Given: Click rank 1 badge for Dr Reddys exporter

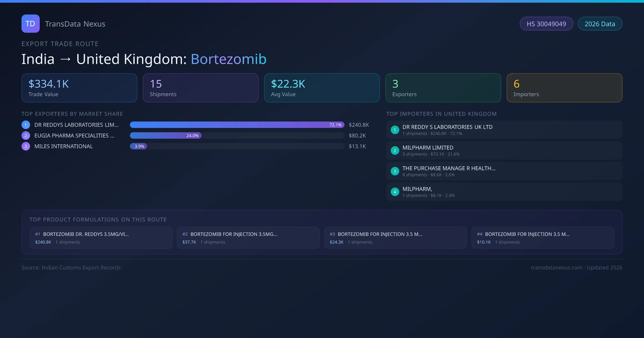Looking at the screenshot, I should tap(26, 125).
